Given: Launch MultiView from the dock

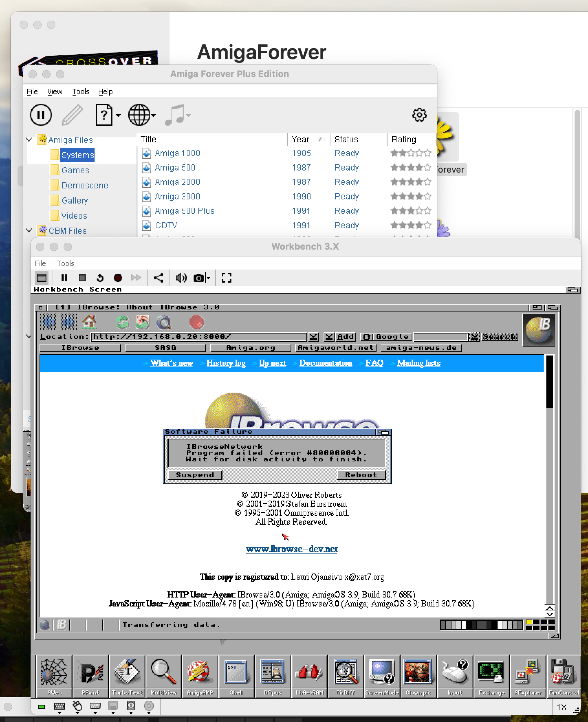Looking at the screenshot, I should (164, 676).
